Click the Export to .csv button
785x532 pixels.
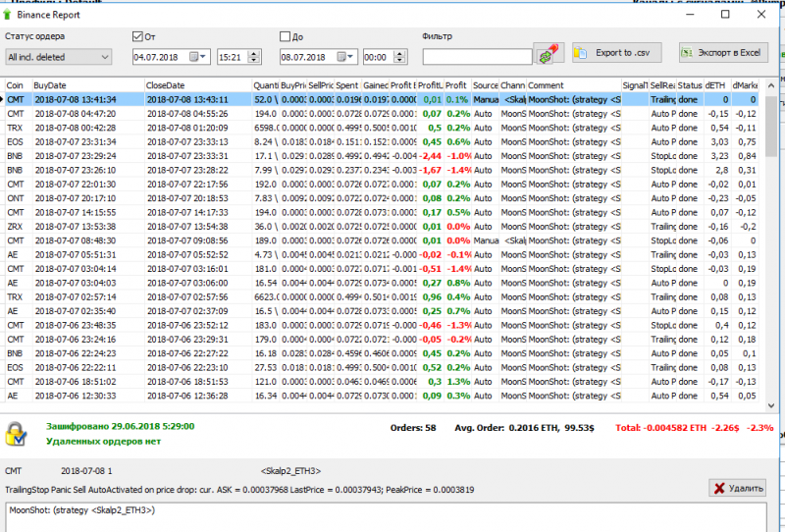(x=617, y=53)
